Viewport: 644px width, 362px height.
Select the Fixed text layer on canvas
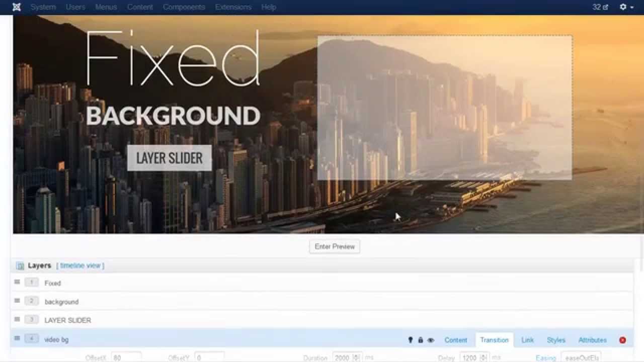pyautogui.click(x=173, y=58)
